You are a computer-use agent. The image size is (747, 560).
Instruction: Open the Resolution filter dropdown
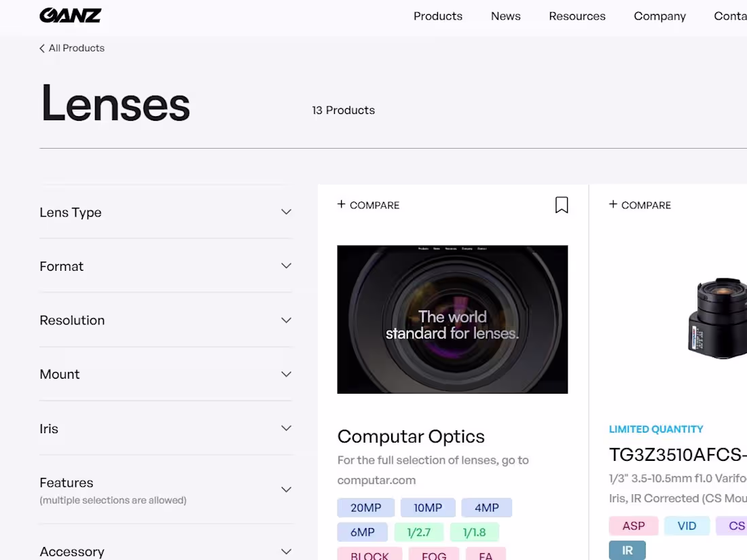[286, 320]
